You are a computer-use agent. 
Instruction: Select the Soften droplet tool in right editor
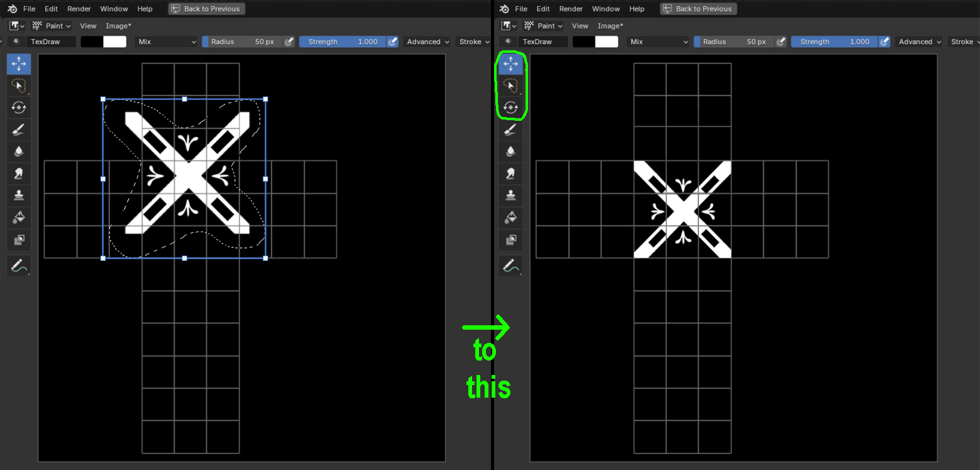pos(510,152)
